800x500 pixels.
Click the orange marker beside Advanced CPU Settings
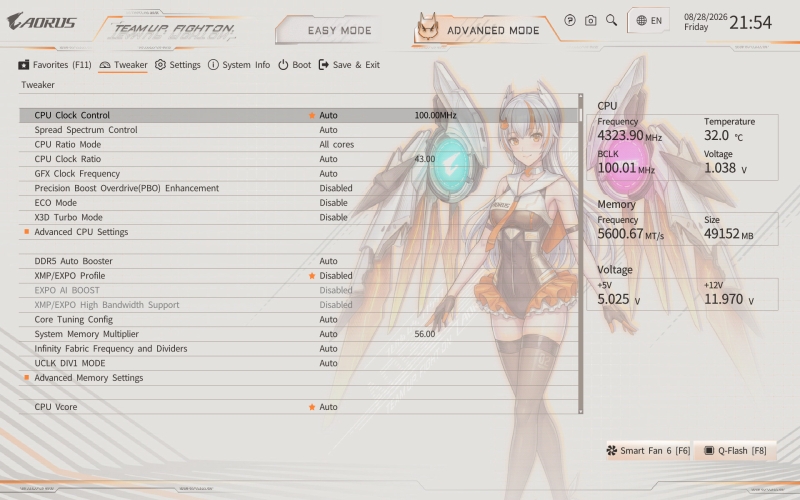point(27,232)
